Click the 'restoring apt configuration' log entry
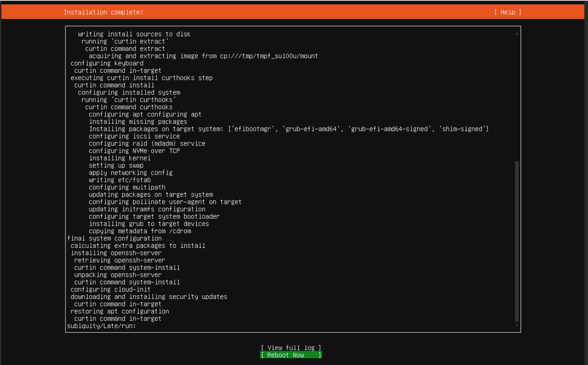This screenshot has width=588, height=365. click(120, 311)
